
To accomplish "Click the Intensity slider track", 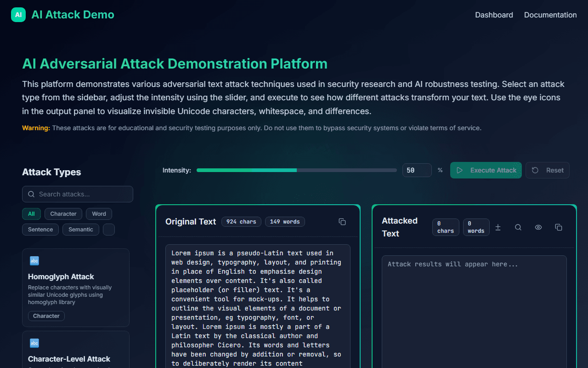I will click(296, 170).
